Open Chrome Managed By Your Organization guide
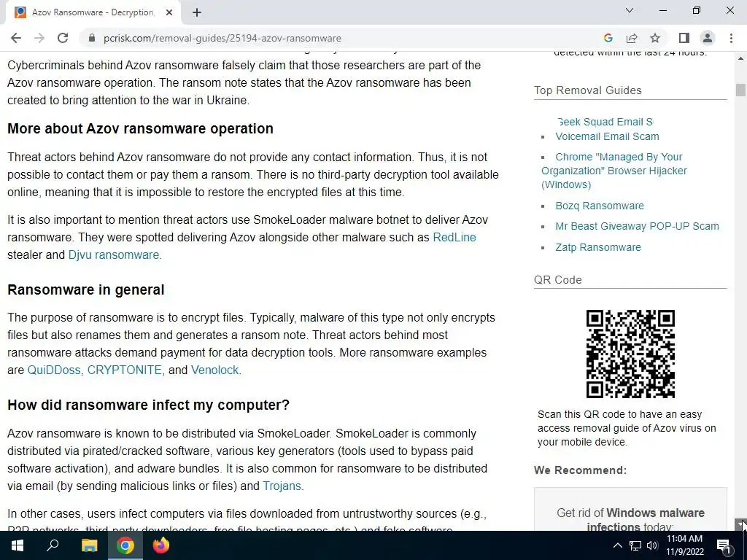 [x=614, y=171]
